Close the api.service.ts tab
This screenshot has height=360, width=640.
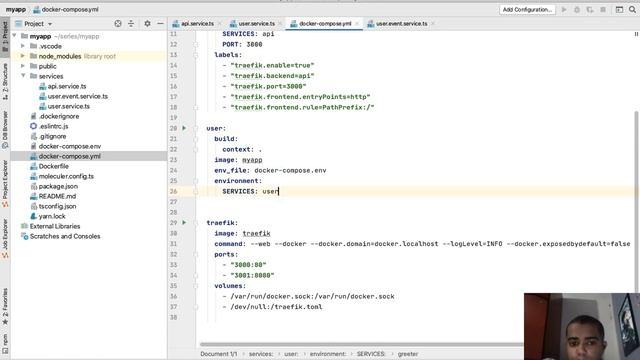(x=220, y=24)
